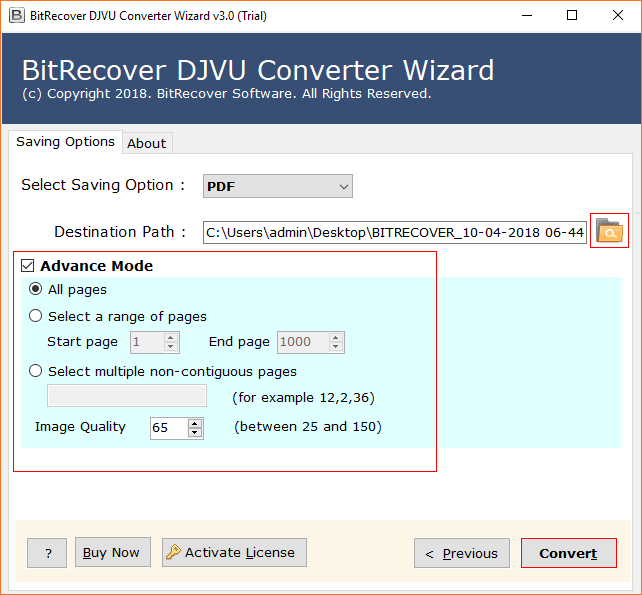Click the 'Start page' label
The height and width of the screenshot is (595, 642).
[82, 342]
